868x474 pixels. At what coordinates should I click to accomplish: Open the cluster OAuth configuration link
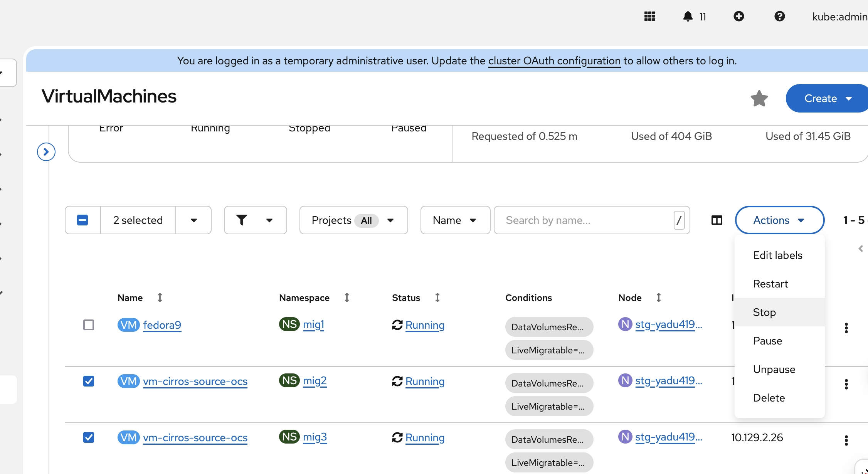click(554, 61)
